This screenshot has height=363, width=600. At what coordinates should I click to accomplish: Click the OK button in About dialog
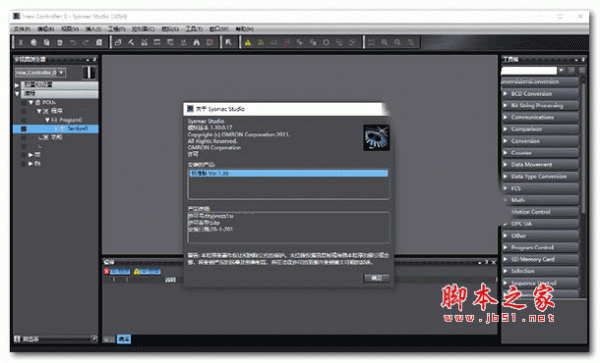tap(377, 278)
